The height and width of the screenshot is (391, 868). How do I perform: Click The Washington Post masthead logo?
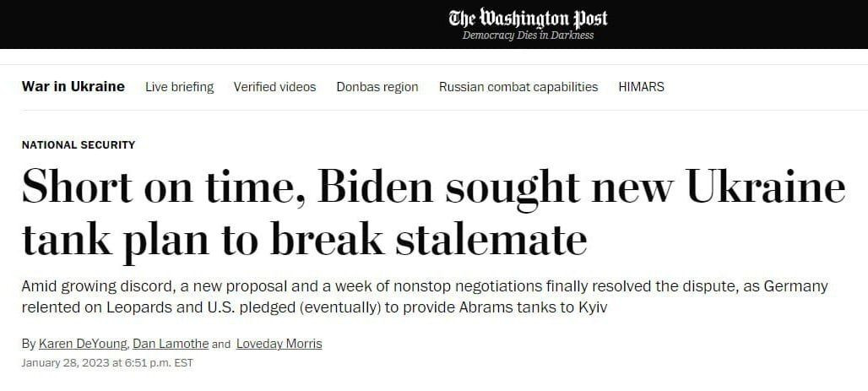528,18
